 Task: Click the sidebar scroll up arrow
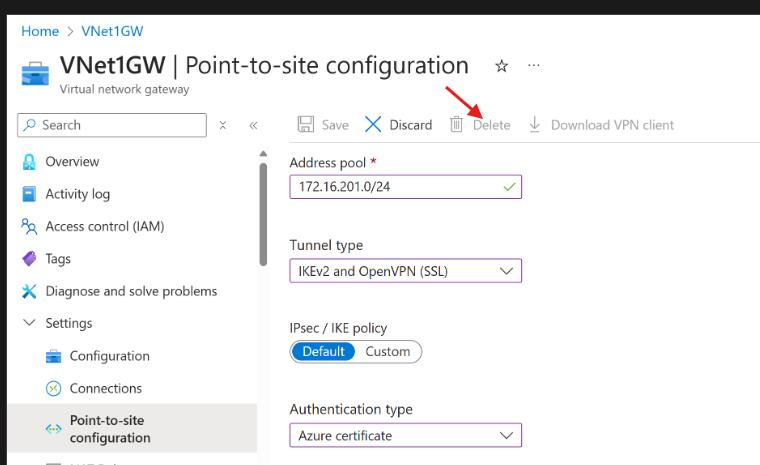(x=263, y=154)
